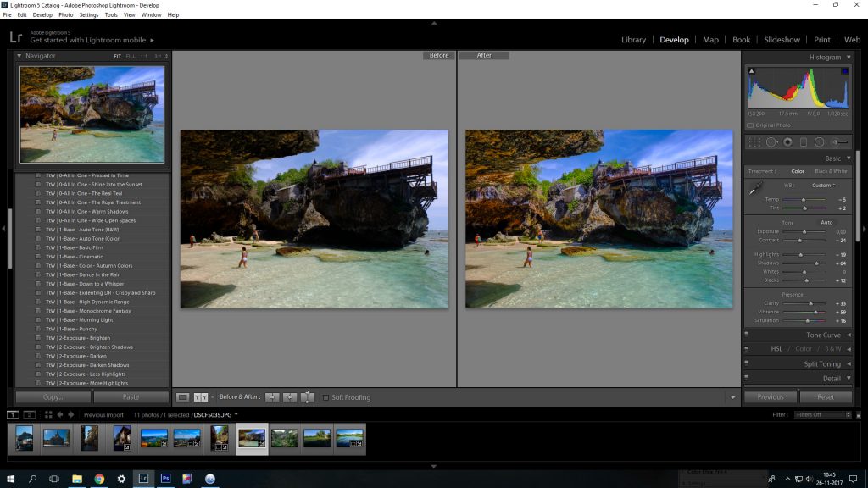This screenshot has width=868, height=488.
Task: Toggle the Split Toning panel switch
Action: 746,363
